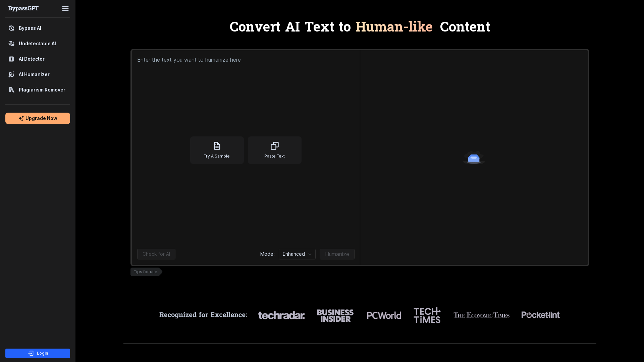The height and width of the screenshot is (362, 644).
Task: Click the AI Detector plus icon
Action: click(x=11, y=59)
